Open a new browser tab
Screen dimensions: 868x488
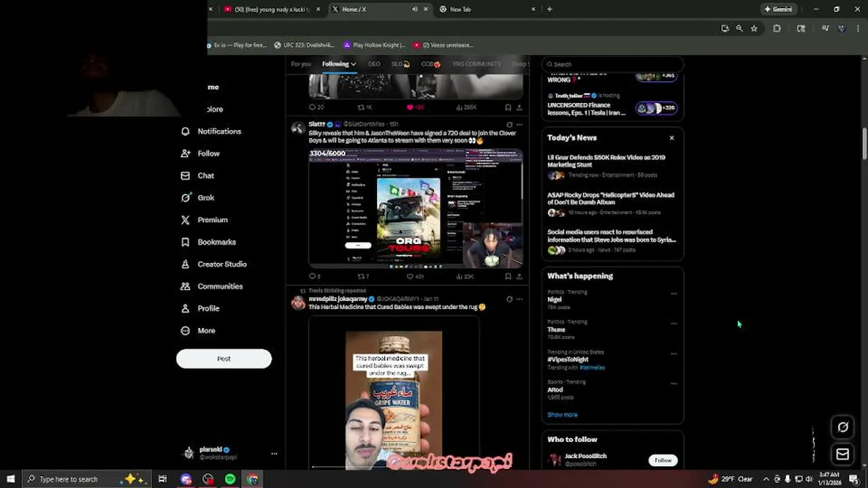(549, 9)
